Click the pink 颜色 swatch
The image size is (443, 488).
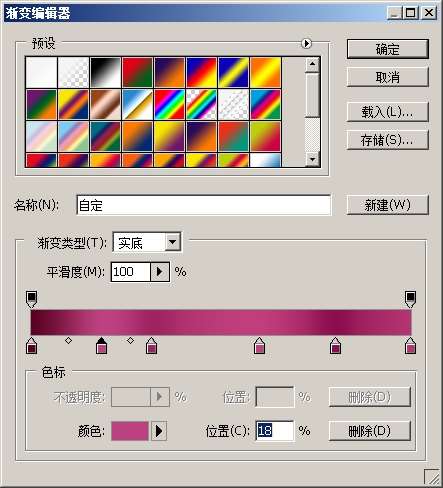pos(130,431)
